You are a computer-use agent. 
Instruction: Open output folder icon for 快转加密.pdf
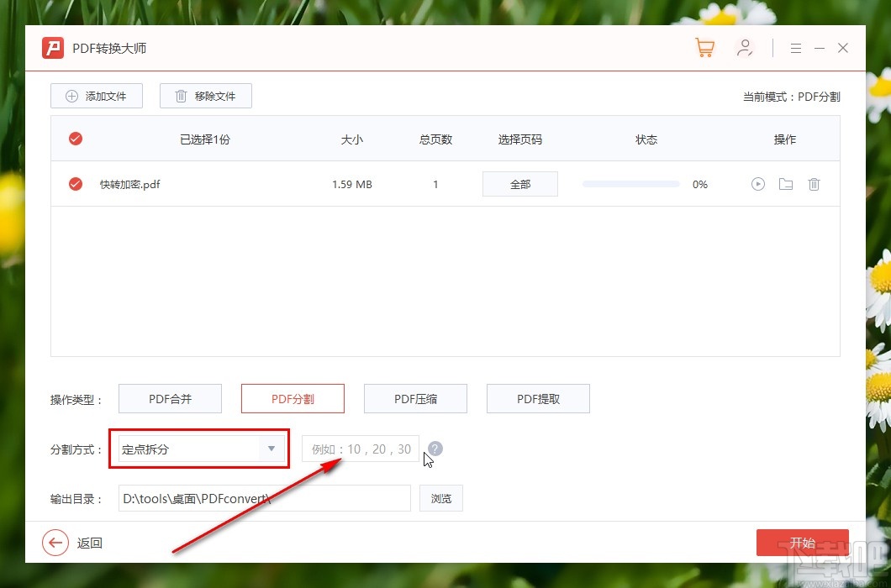point(785,184)
